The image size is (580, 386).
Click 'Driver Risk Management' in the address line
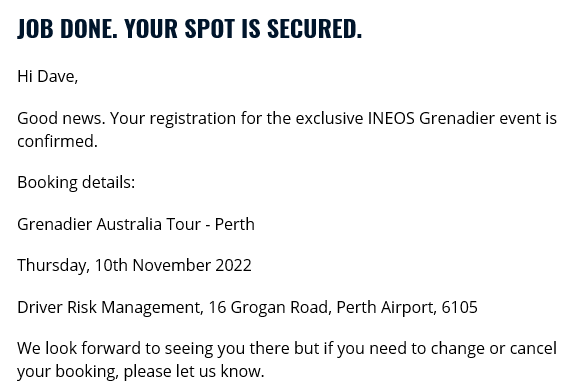(109, 308)
